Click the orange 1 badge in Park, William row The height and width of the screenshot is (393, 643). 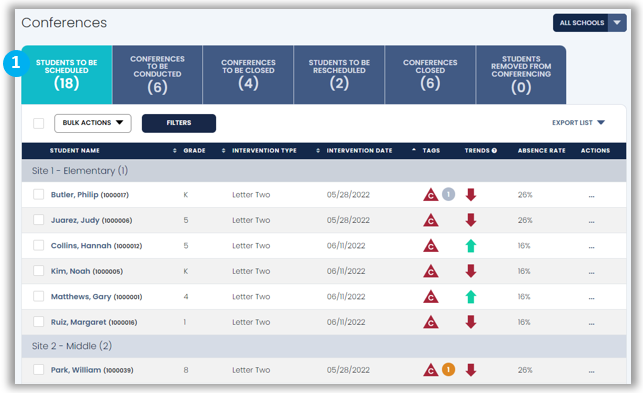coord(448,370)
